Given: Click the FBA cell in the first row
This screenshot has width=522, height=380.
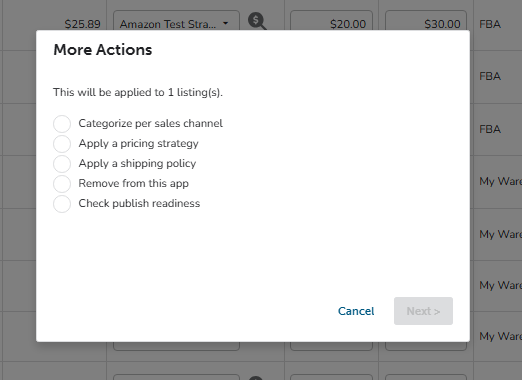Looking at the screenshot, I should tap(490, 24).
